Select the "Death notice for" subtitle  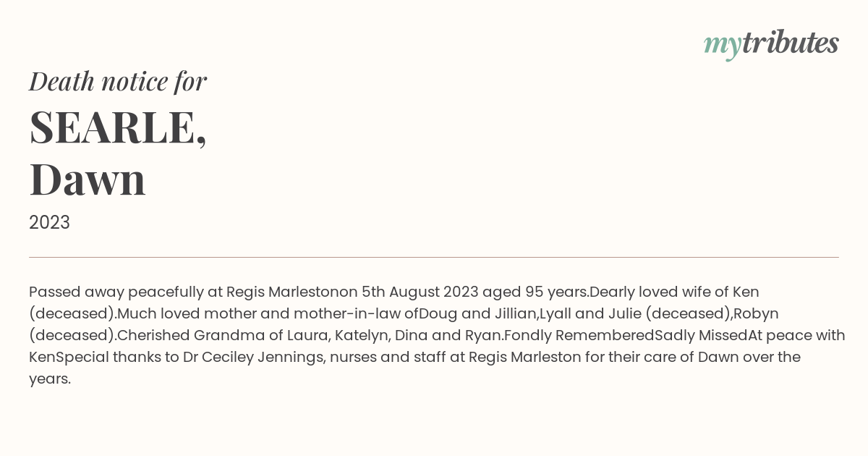tap(118, 81)
